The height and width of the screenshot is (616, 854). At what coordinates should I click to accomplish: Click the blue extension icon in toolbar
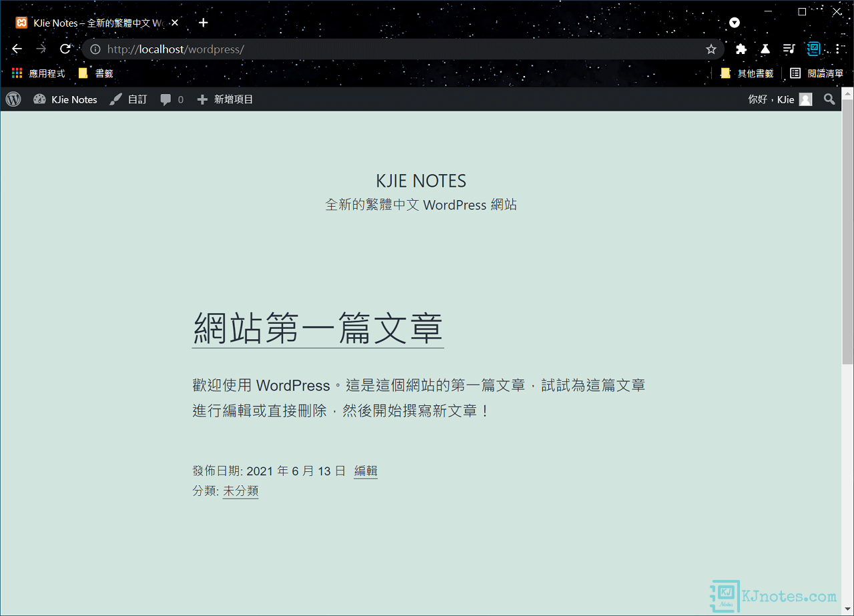(x=813, y=49)
